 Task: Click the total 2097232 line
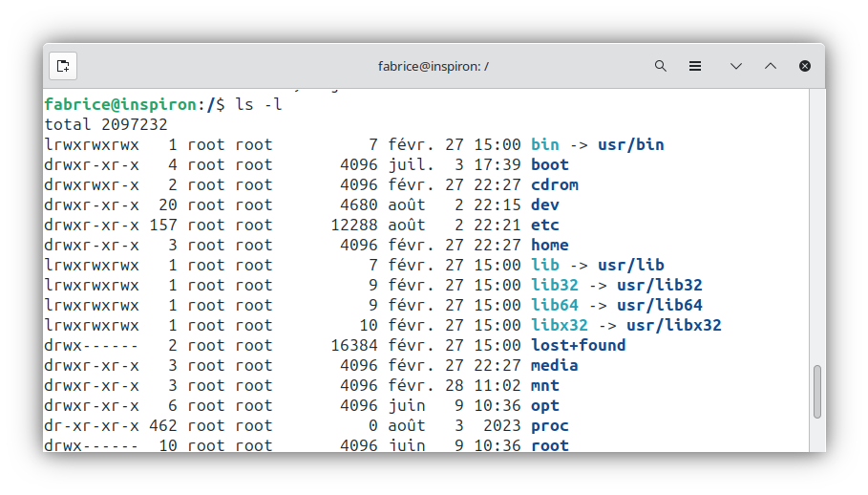click(x=105, y=124)
